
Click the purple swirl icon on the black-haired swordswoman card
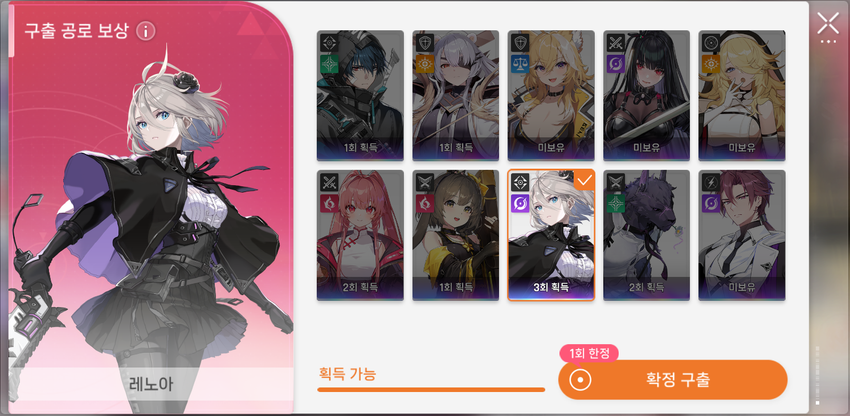pyautogui.click(x=615, y=63)
